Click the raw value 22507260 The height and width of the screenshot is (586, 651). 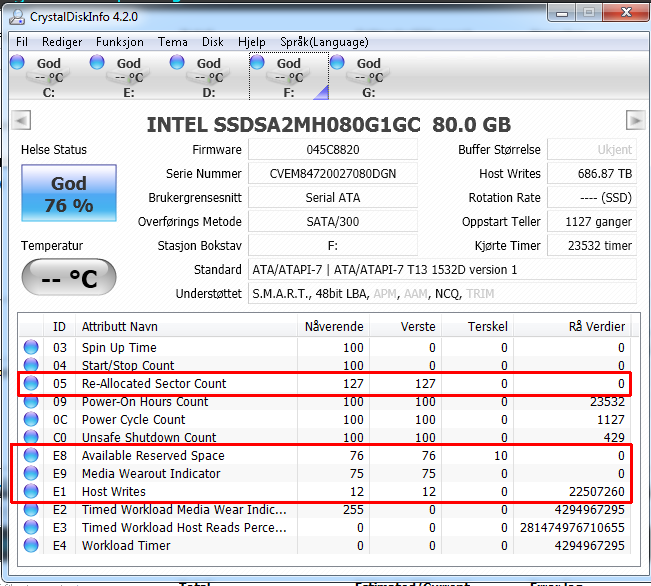pos(597,492)
